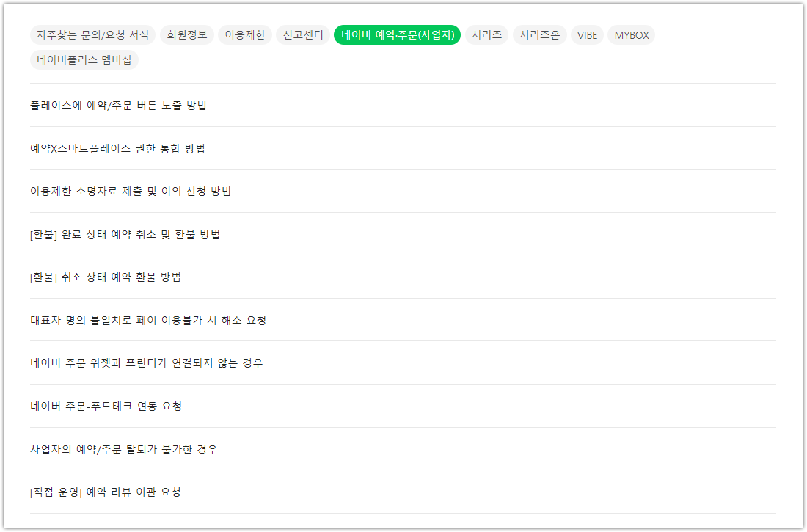
Task: Select the 자주찾는 문의/요청 서식 category tab
Action: point(92,35)
